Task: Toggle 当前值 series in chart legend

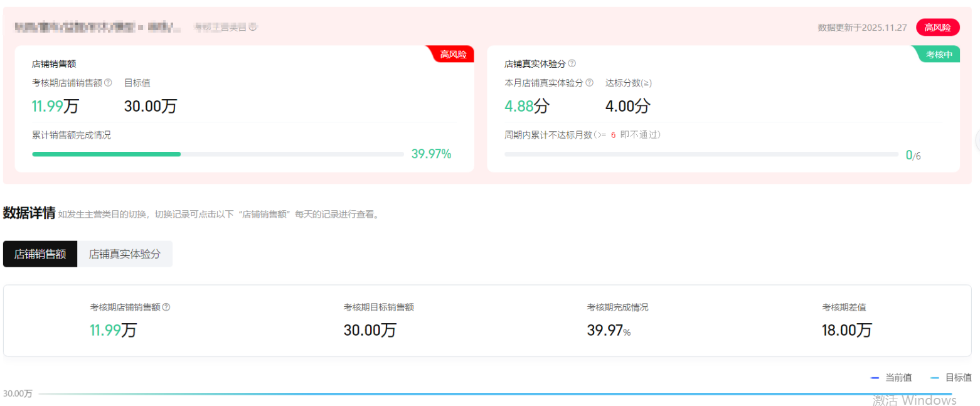Action: 892,378
